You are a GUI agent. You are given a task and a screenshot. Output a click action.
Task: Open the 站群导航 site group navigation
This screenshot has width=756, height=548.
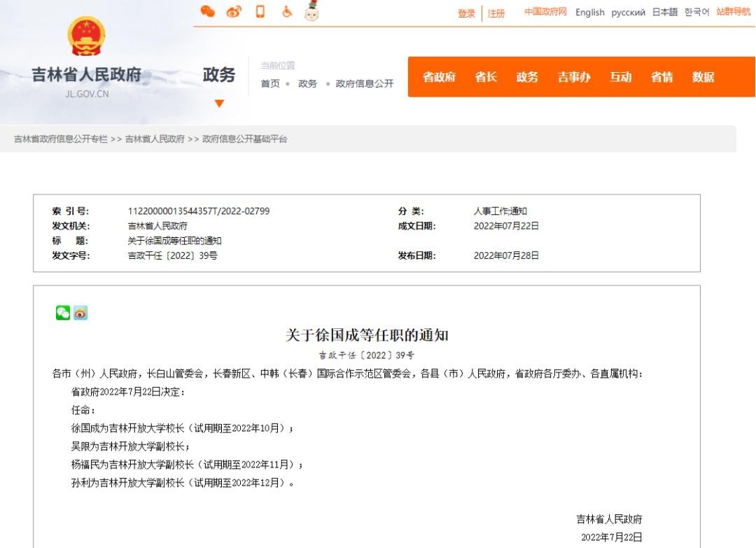(x=733, y=13)
